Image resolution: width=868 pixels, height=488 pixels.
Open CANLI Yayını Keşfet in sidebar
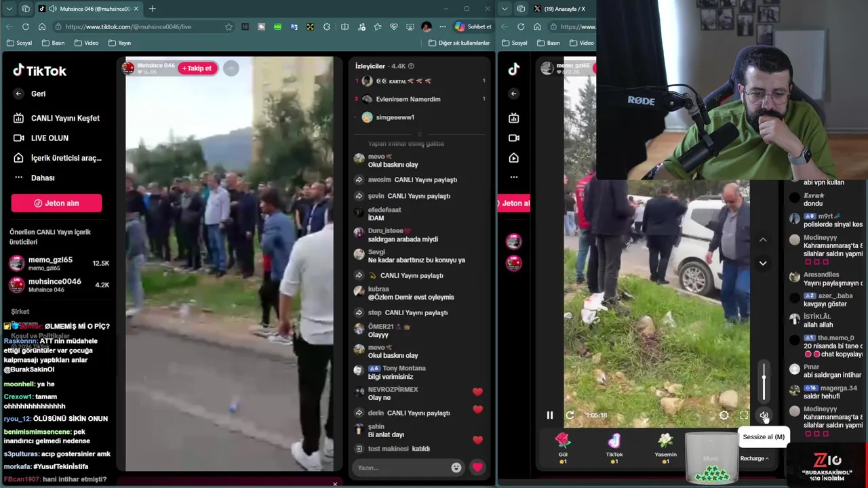(x=56, y=118)
